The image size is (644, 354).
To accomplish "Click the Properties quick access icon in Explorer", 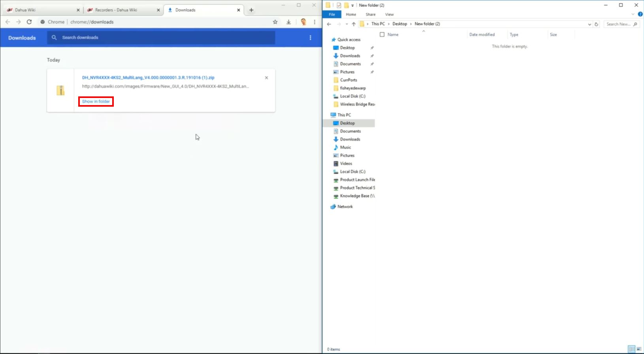I will (339, 5).
